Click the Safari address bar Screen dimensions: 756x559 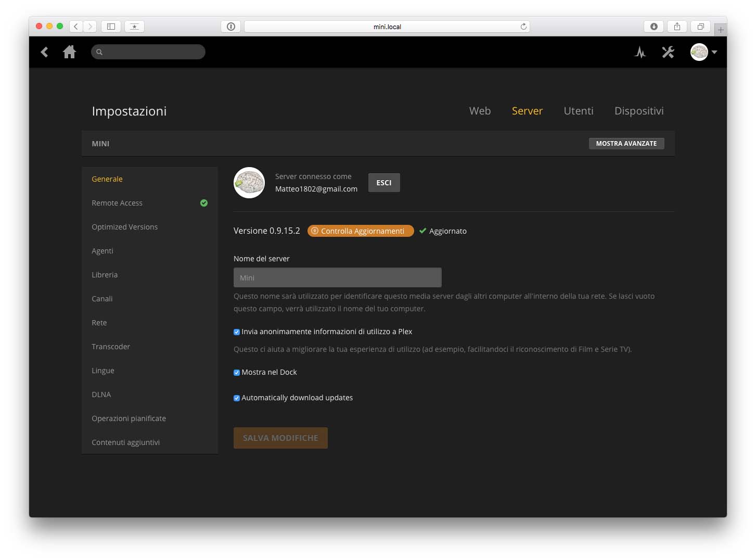click(x=387, y=27)
